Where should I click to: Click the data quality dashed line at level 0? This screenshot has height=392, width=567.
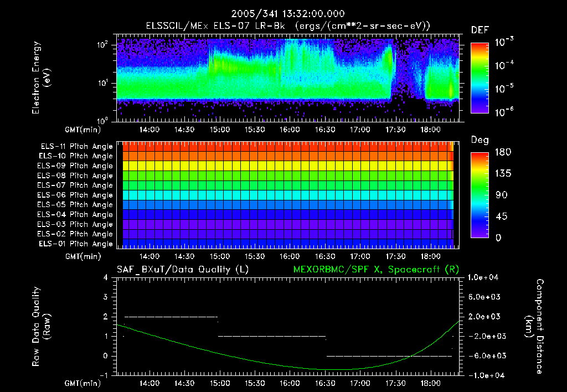389,356
